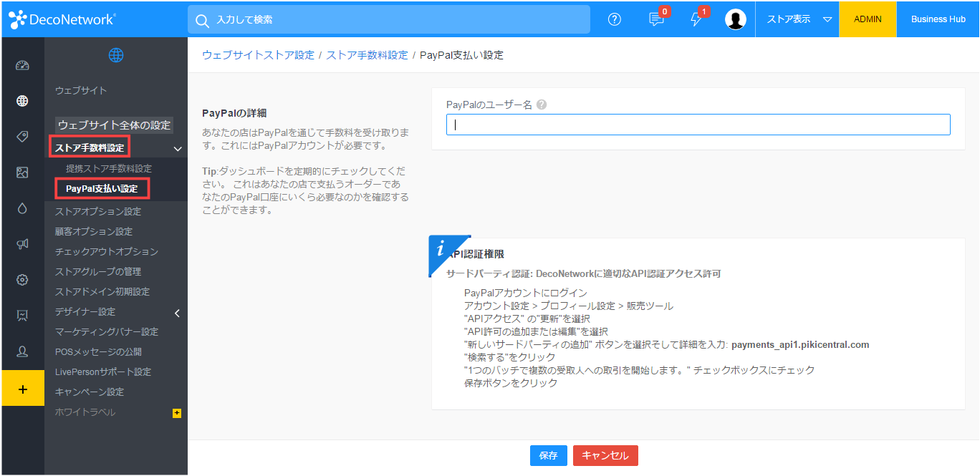Click the PayPalの詳細 heading
Image resolution: width=980 pixels, height=476 pixels.
[x=234, y=113]
